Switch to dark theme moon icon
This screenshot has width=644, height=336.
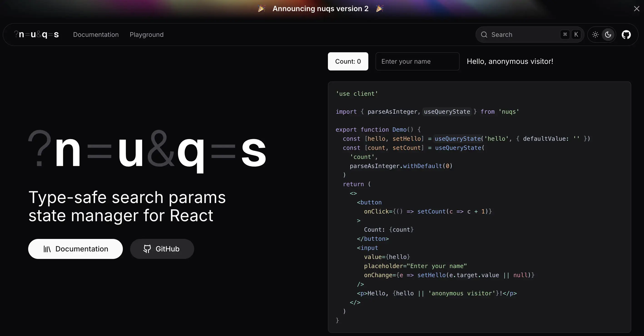[608, 35]
